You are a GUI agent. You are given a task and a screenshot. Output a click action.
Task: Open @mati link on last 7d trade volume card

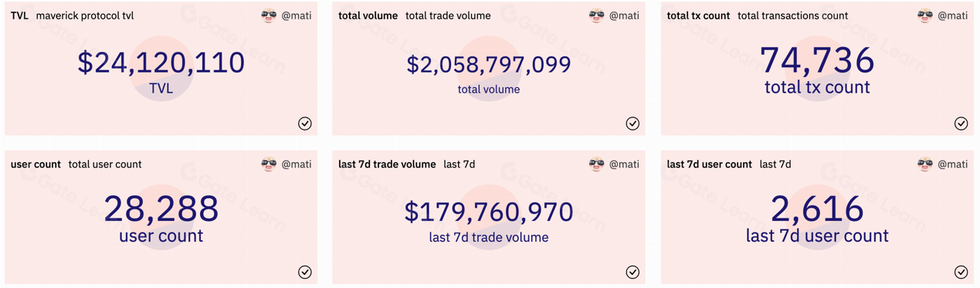pyautogui.click(x=624, y=164)
